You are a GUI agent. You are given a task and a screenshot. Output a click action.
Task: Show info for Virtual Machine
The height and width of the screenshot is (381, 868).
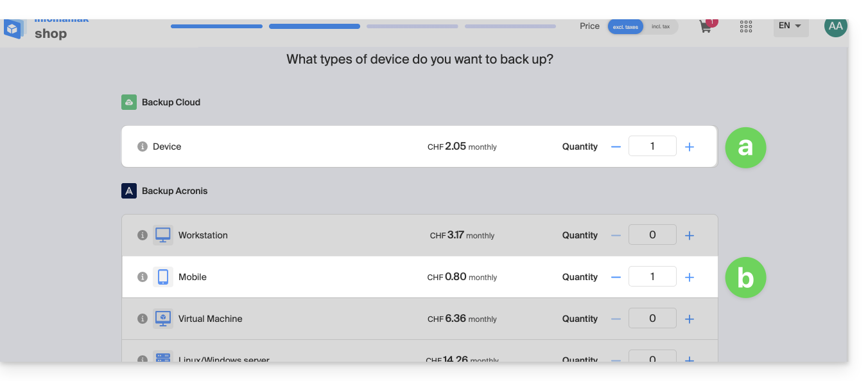coord(143,319)
